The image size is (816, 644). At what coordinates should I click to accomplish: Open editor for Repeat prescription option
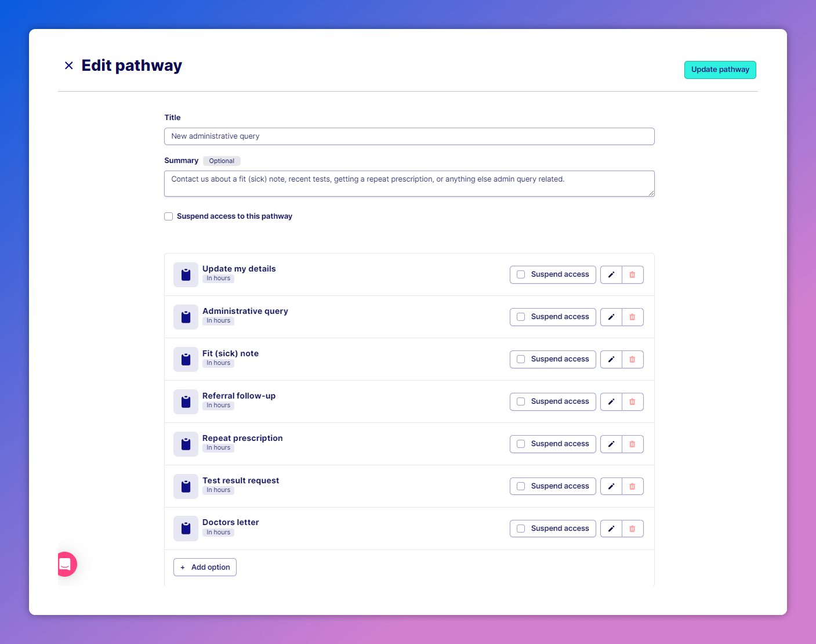click(x=611, y=444)
